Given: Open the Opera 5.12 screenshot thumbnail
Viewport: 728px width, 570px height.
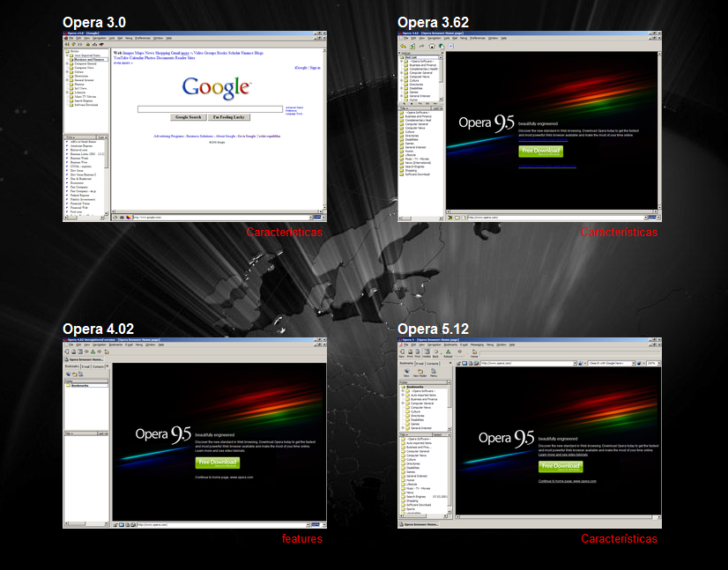Looking at the screenshot, I should click(530, 433).
